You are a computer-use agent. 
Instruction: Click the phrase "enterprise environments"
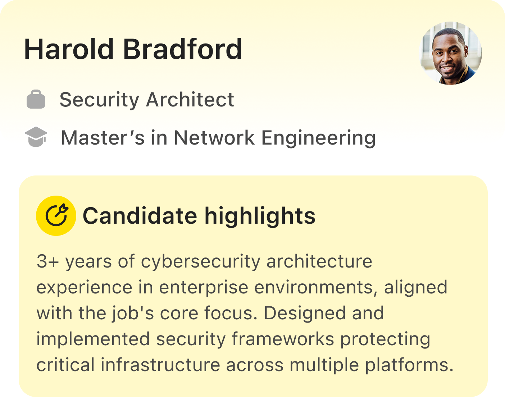265,287
